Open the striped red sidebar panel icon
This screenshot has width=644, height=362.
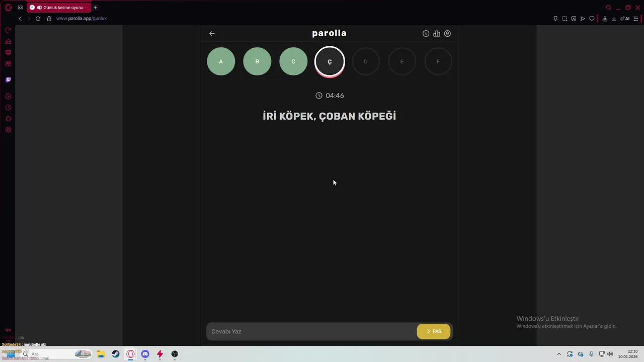(8, 53)
